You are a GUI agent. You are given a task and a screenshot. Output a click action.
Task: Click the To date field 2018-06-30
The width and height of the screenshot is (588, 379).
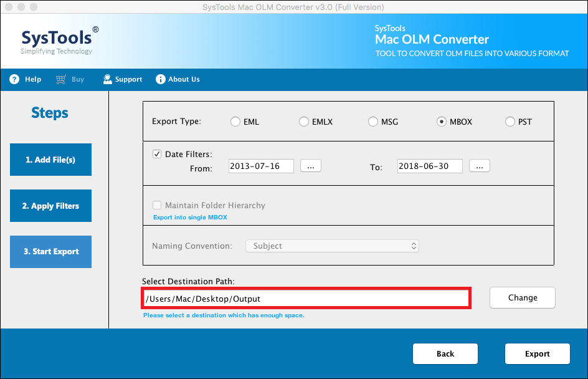[430, 166]
